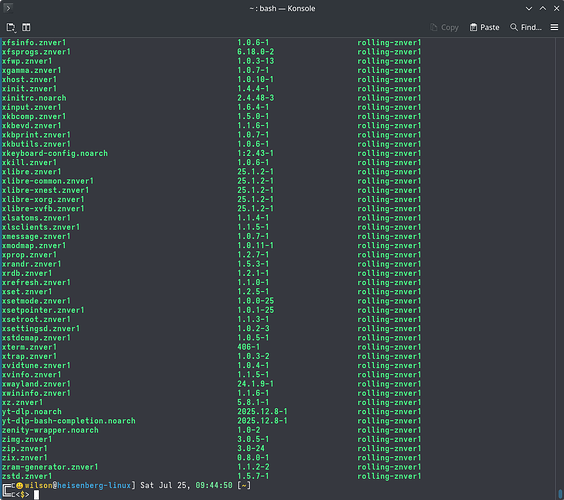Click the xterm.znver1 package name

(29, 347)
